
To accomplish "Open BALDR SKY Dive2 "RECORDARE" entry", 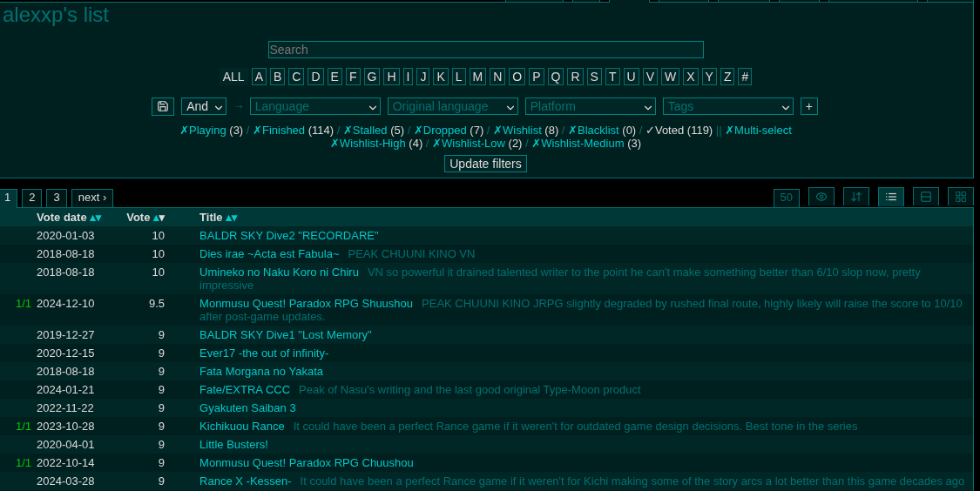I will pyautogui.click(x=288, y=236).
